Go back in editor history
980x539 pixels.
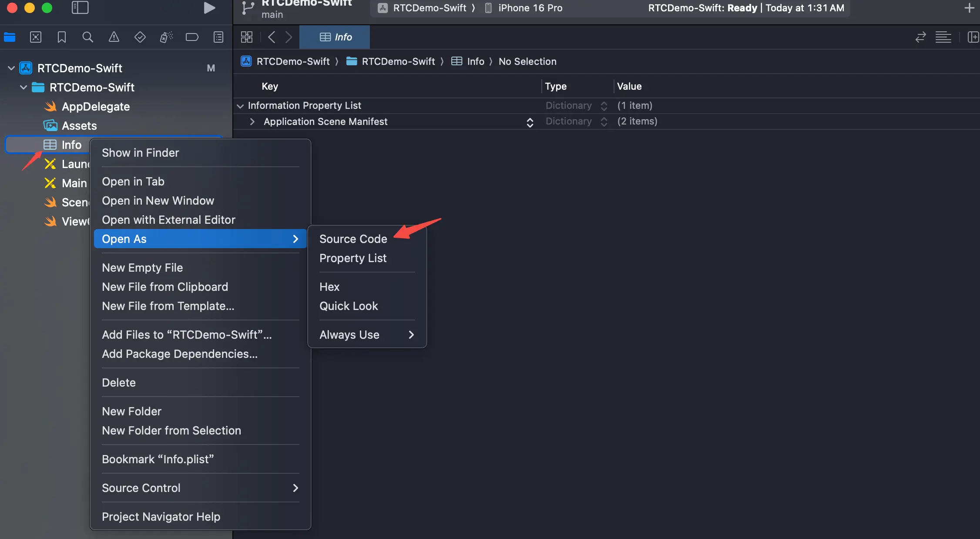(x=272, y=37)
